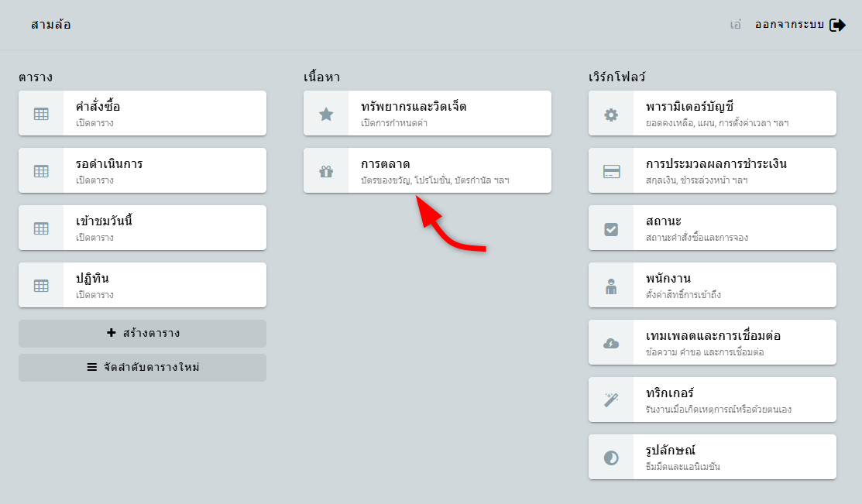The image size is (862, 504).
Task: Click the ออกจากระบบ logout link
Action: [x=789, y=25]
